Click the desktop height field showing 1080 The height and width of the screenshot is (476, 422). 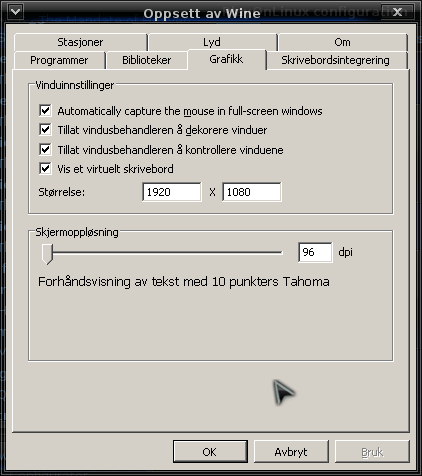click(x=252, y=192)
